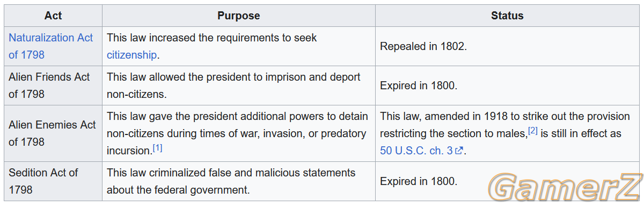Open the Naturalization Act of 1798 link
Screen dimensions: 644x206
50,46
